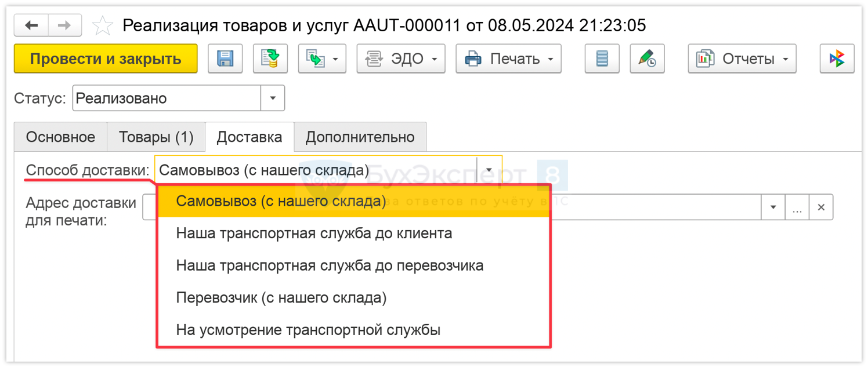The height and width of the screenshot is (368, 868).
Task: Choose Перевозчик (с нашего склада) option
Action: tap(281, 298)
